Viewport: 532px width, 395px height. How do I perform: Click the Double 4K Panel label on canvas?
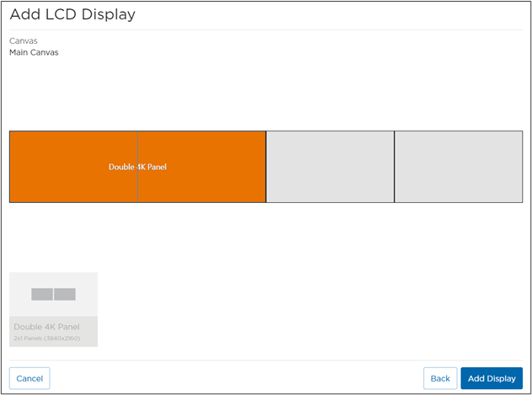pos(138,167)
